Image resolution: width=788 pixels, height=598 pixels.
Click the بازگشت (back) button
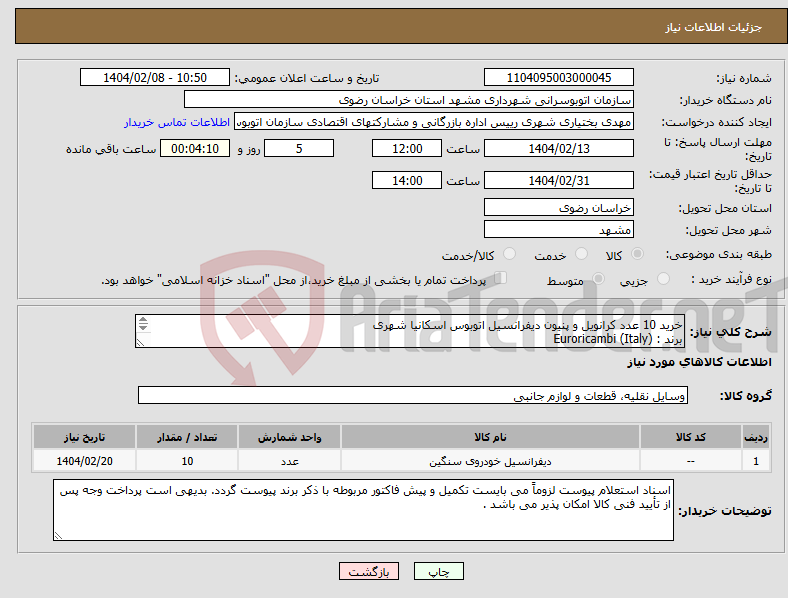click(368, 571)
